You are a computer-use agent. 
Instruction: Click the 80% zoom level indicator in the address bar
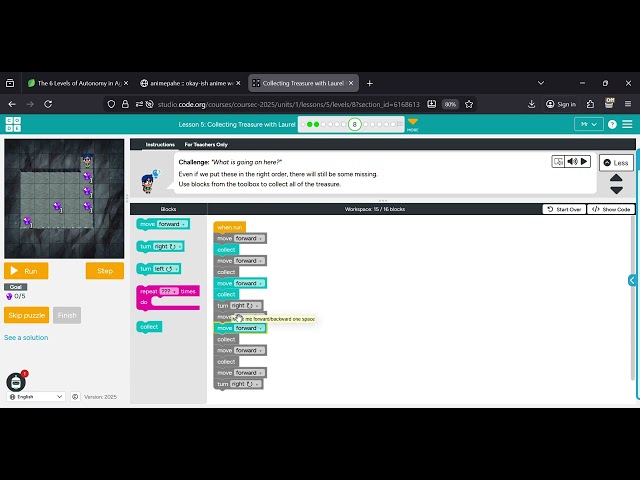point(450,104)
